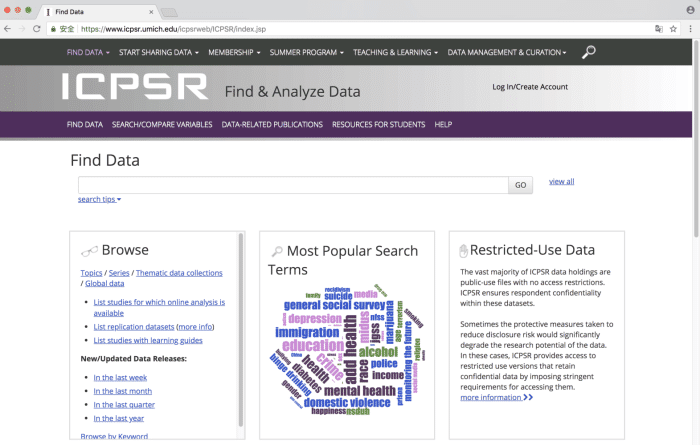
Task: Open the Global data link
Action: pyautogui.click(x=104, y=283)
